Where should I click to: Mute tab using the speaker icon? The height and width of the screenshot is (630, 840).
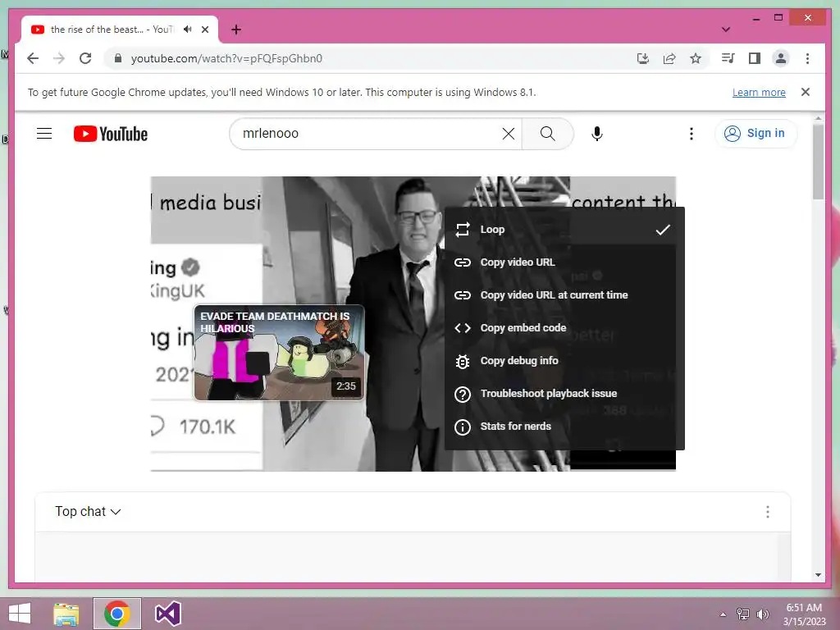tap(187, 30)
